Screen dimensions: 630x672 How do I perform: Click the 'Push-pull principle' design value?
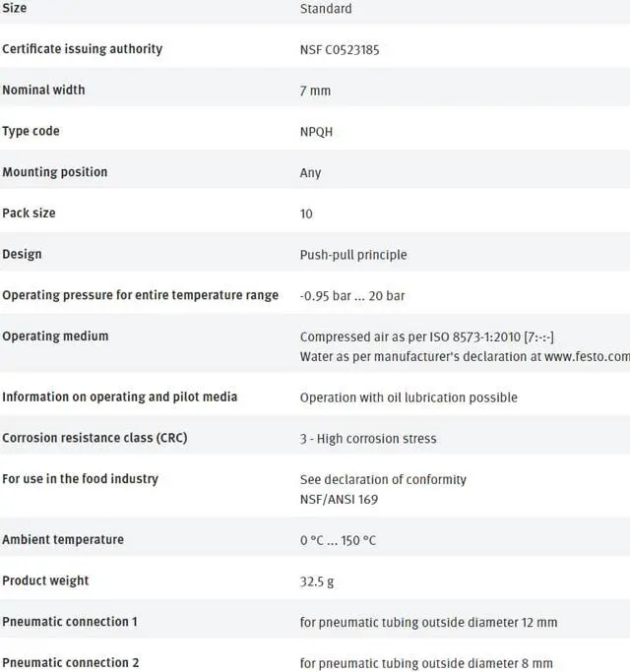point(352,255)
